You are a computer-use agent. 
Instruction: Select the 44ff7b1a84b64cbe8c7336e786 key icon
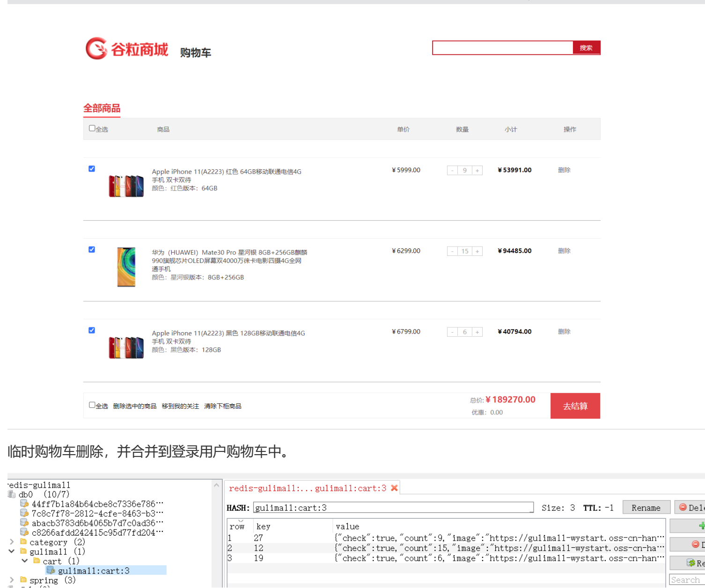[24, 504]
